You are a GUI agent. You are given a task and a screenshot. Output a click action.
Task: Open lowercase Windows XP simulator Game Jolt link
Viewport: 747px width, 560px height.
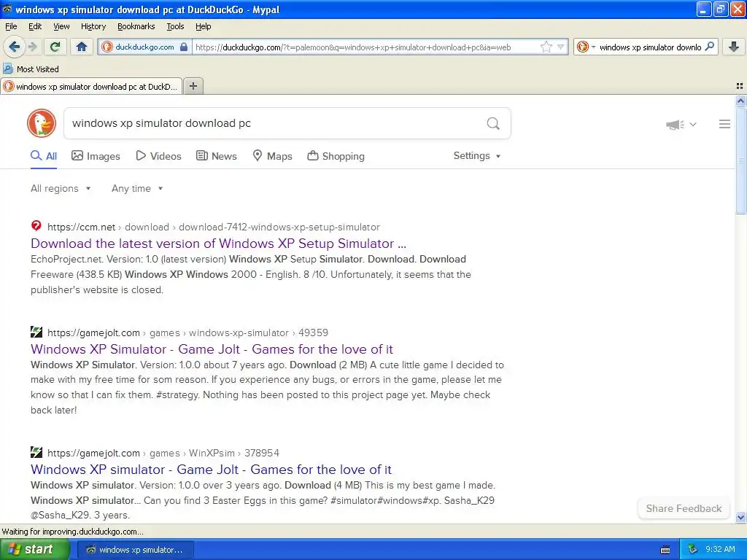pyautogui.click(x=211, y=470)
